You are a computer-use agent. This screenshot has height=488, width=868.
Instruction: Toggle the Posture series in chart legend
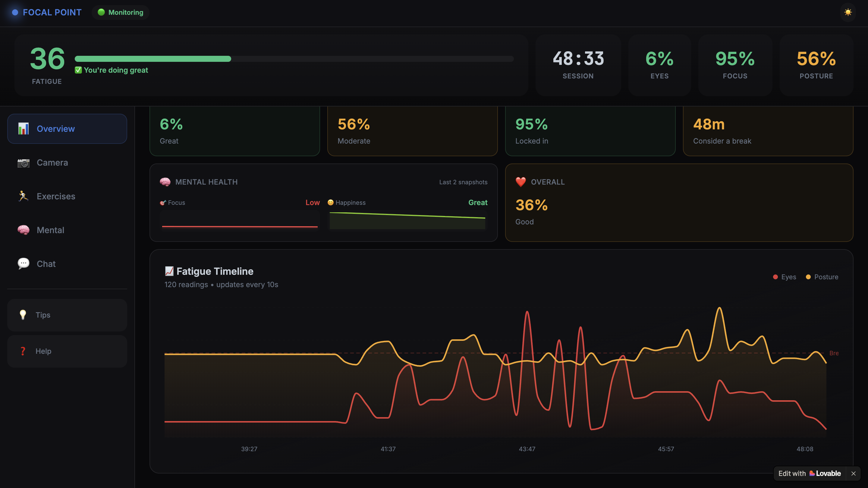[822, 277]
